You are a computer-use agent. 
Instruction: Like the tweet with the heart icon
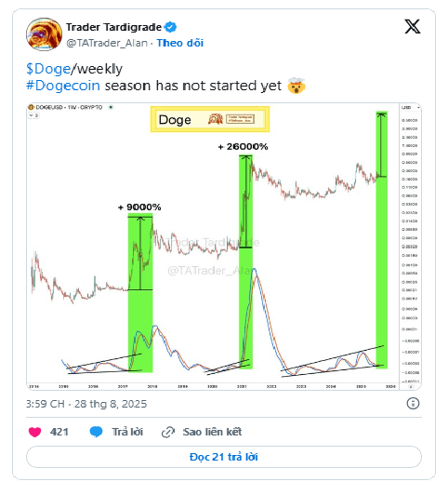tap(34, 432)
